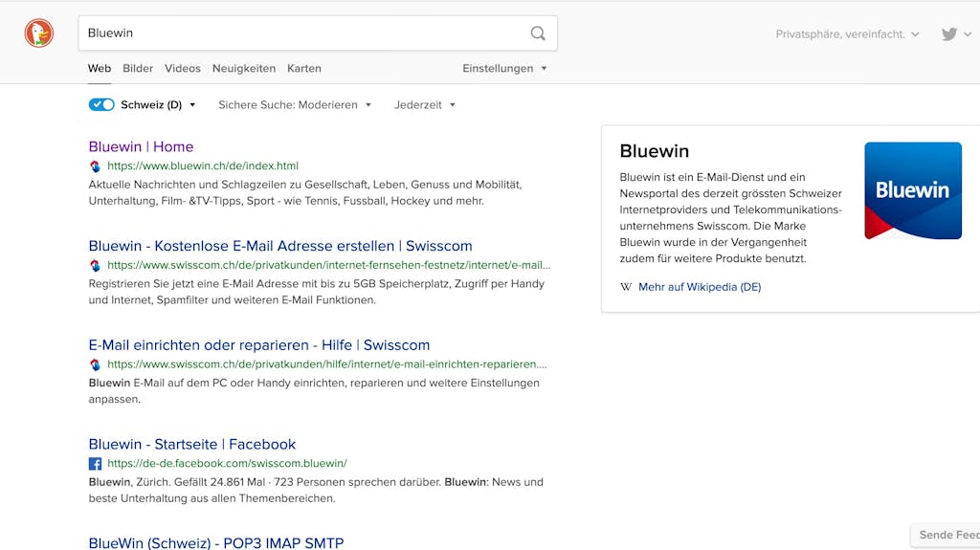Click the snippet mentioning Gefällt 24.861 Mal
This screenshot has width=980, height=550.
point(316,490)
